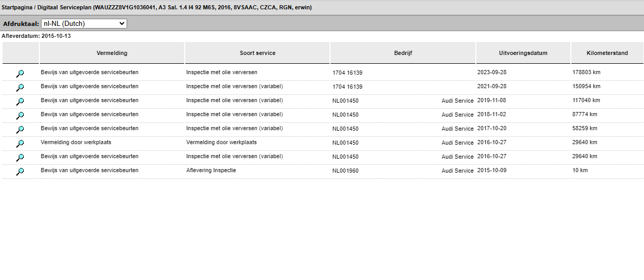644x280 pixels.
Task: Open details of the 2023-09-28 service entry
Action: (x=20, y=73)
